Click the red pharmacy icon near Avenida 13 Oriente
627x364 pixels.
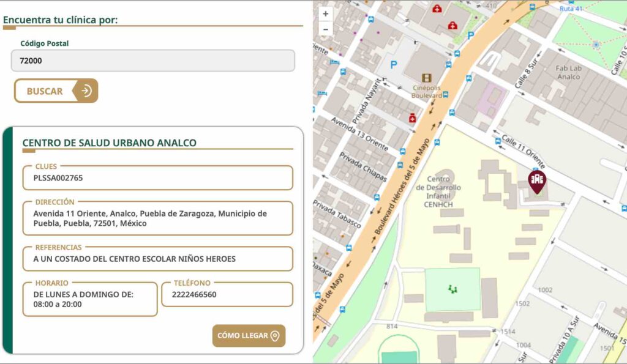click(x=412, y=118)
